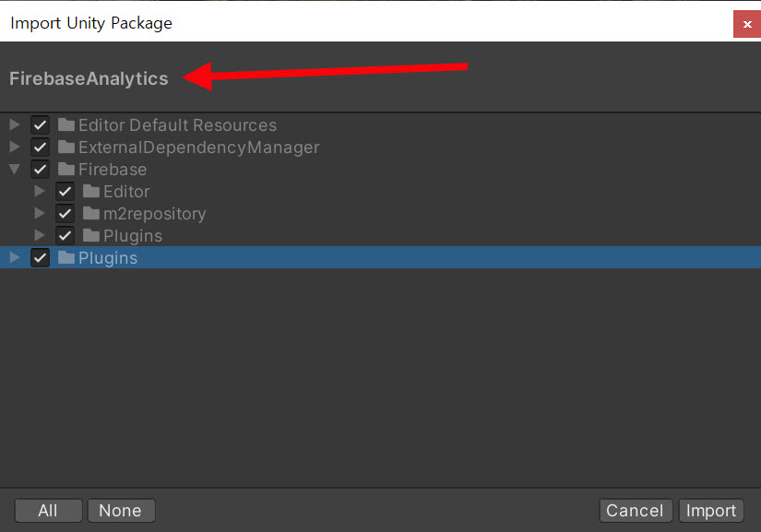
Task: Uncheck the Editor Default Resources checkbox
Action: [40, 125]
